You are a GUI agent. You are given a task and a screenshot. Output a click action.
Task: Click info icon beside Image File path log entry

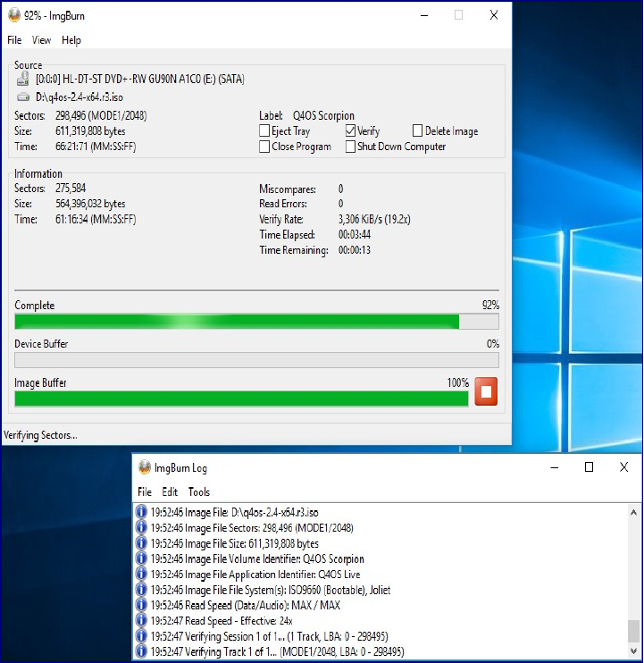[x=141, y=512]
